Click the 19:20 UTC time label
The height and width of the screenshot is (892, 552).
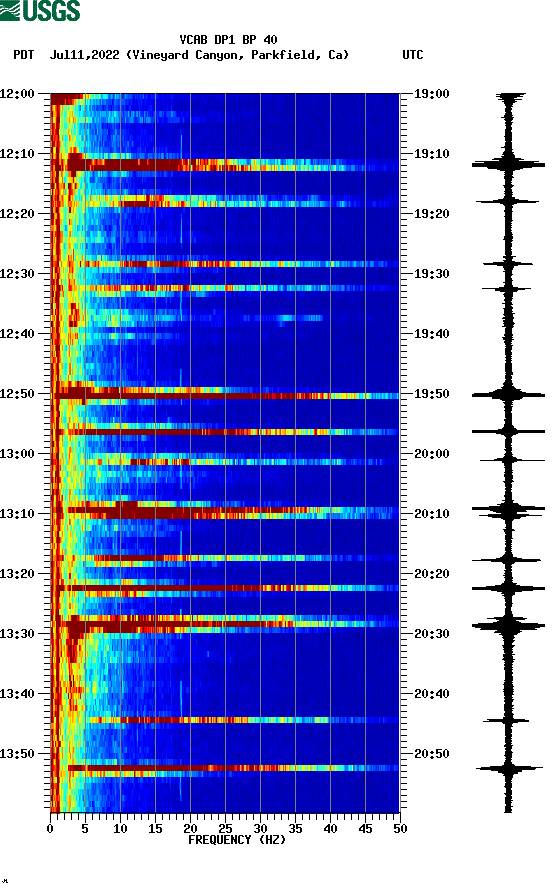[431, 214]
